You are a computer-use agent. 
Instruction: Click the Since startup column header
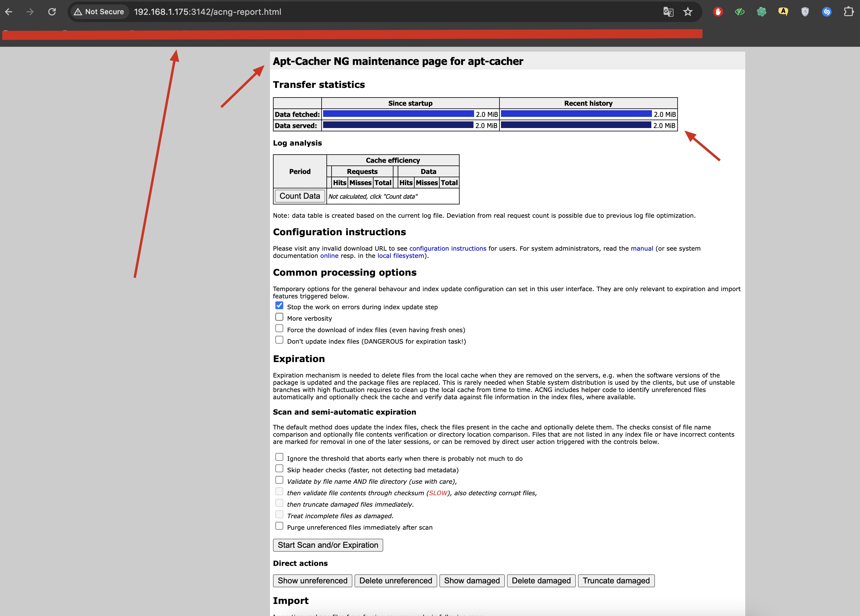coord(410,103)
